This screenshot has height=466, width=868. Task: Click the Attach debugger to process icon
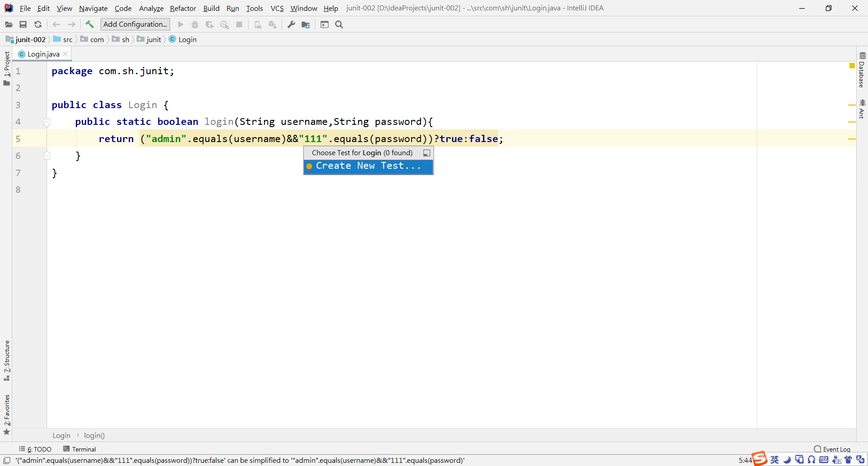[258, 24]
